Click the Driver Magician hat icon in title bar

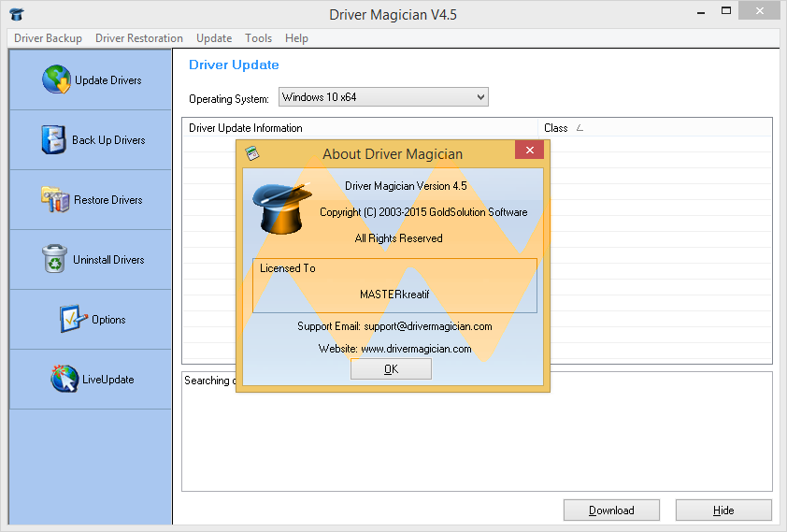click(16, 13)
